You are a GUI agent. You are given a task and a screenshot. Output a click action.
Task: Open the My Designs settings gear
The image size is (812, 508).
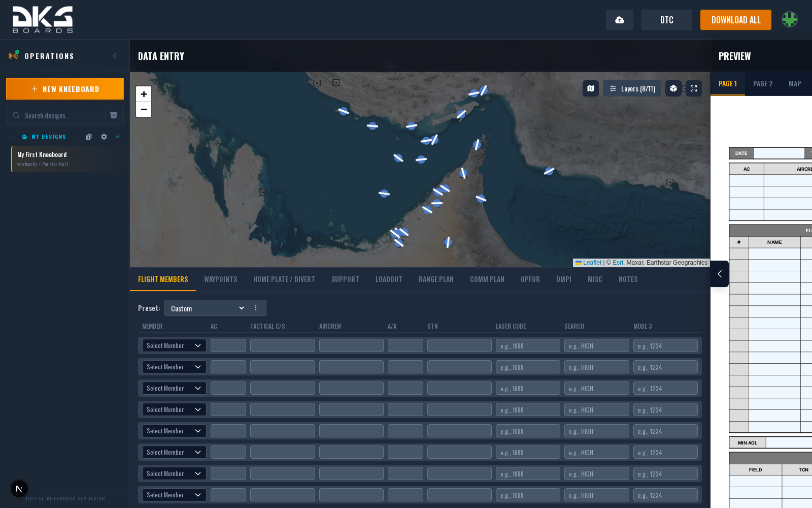(x=104, y=137)
